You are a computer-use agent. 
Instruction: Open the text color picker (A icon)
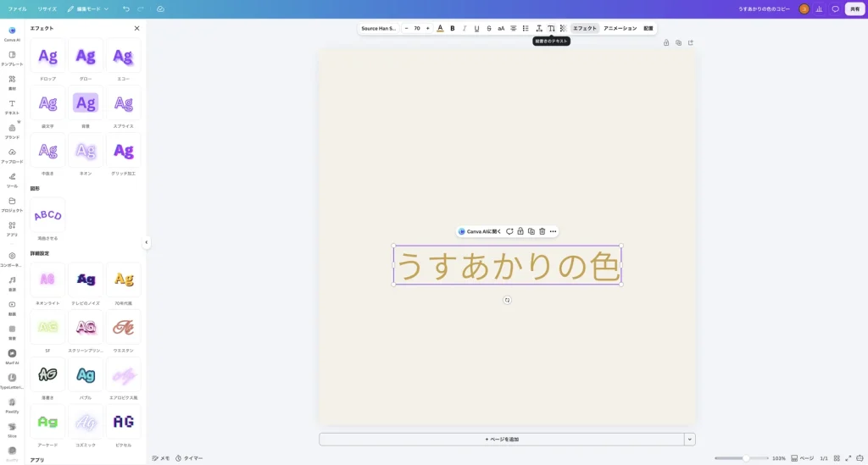(440, 28)
